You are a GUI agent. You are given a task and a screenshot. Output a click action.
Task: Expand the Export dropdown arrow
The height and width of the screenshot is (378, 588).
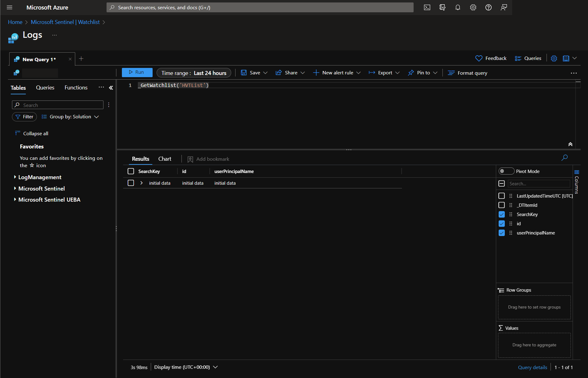point(398,73)
